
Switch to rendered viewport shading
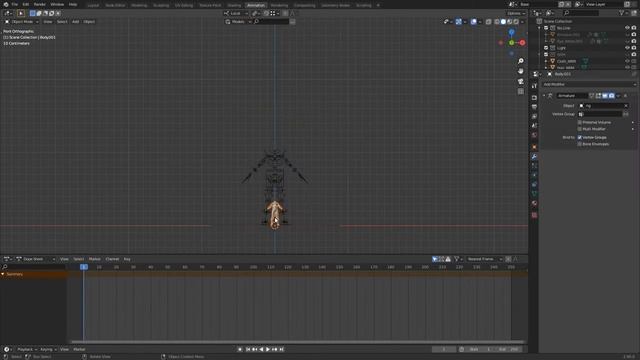(516, 22)
